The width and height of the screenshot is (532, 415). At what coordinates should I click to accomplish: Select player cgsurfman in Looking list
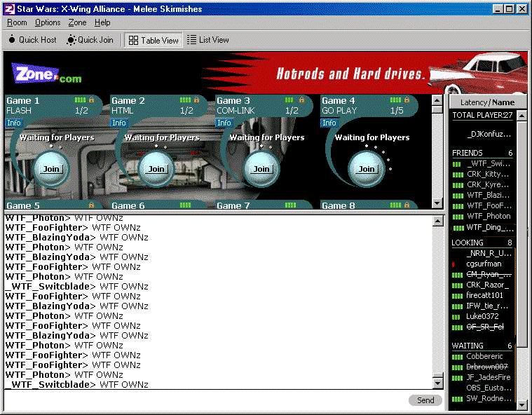[484, 264]
